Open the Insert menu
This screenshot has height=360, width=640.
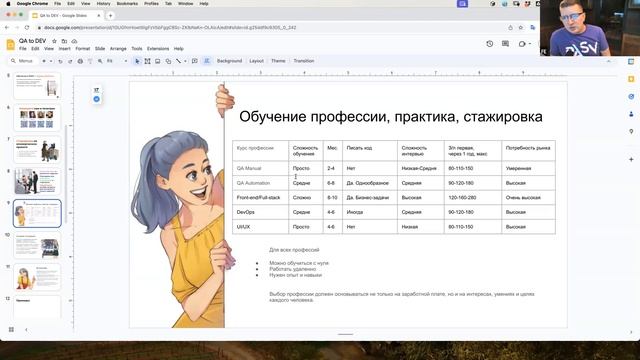click(x=64, y=49)
